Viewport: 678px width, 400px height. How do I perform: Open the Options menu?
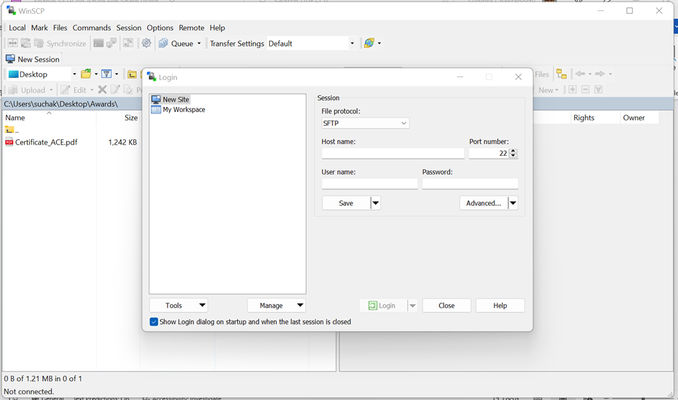[x=160, y=28]
